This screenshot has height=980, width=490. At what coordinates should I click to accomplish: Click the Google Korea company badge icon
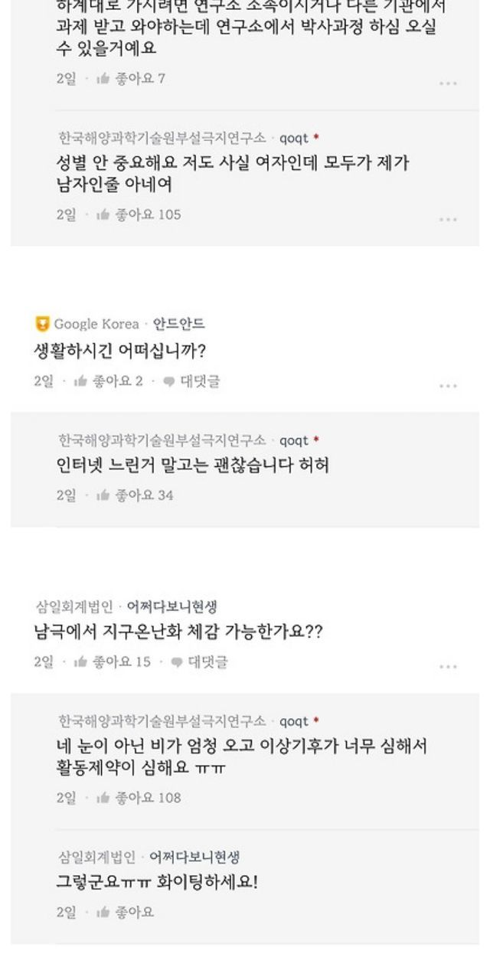pos(42,324)
